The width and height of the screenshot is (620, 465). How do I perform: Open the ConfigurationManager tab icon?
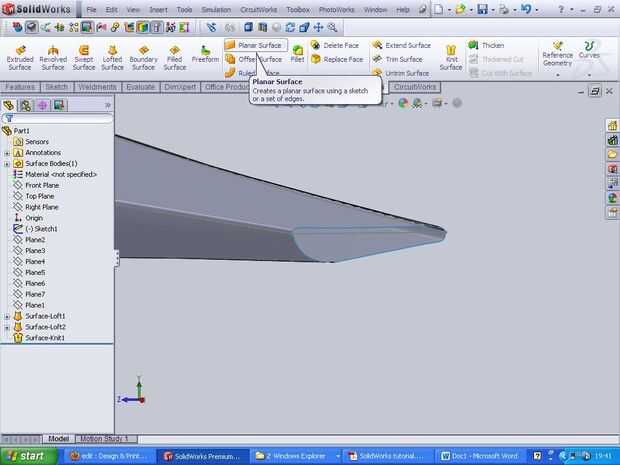click(x=42, y=105)
